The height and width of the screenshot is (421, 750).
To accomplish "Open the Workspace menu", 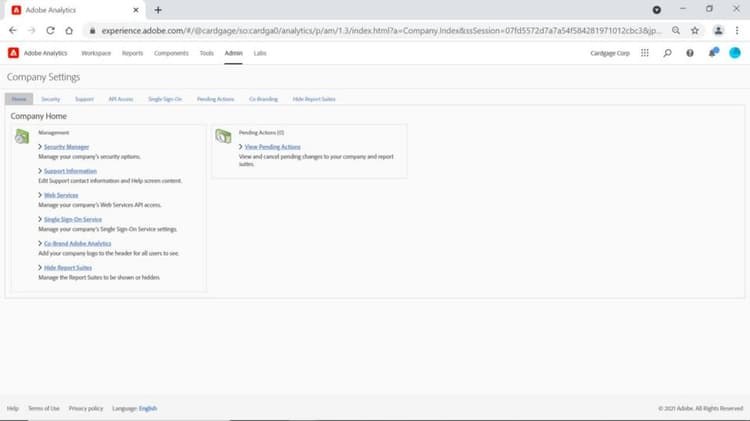I will tap(96, 53).
